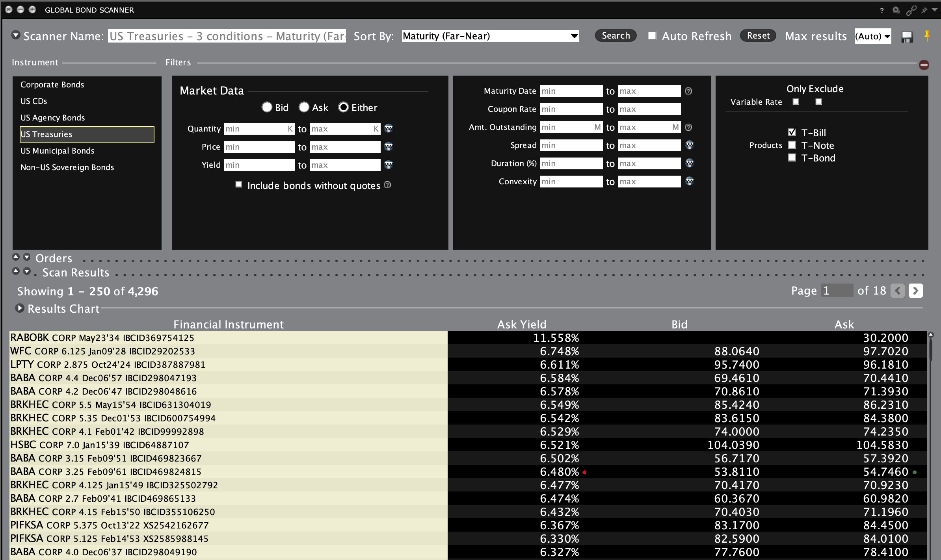Select Corporate Bonds instrument
Viewport: 941px width, 560px height.
click(52, 85)
